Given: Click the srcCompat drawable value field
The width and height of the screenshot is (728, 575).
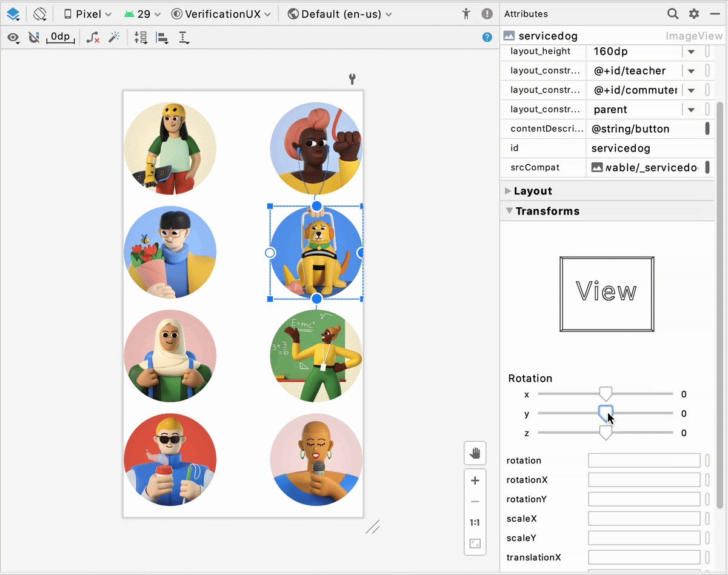Looking at the screenshot, I should tap(643, 167).
